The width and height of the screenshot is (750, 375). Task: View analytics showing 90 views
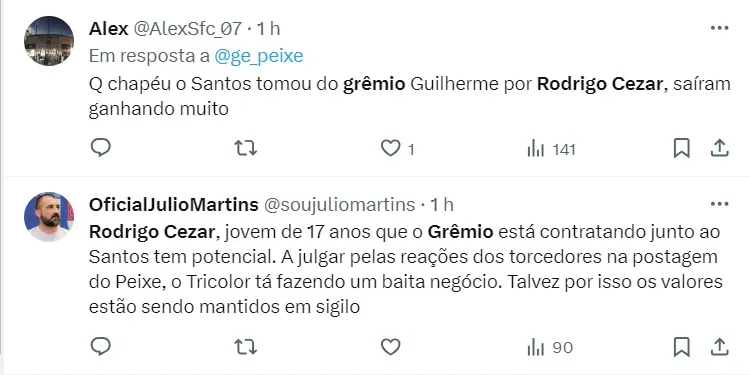[x=550, y=348]
